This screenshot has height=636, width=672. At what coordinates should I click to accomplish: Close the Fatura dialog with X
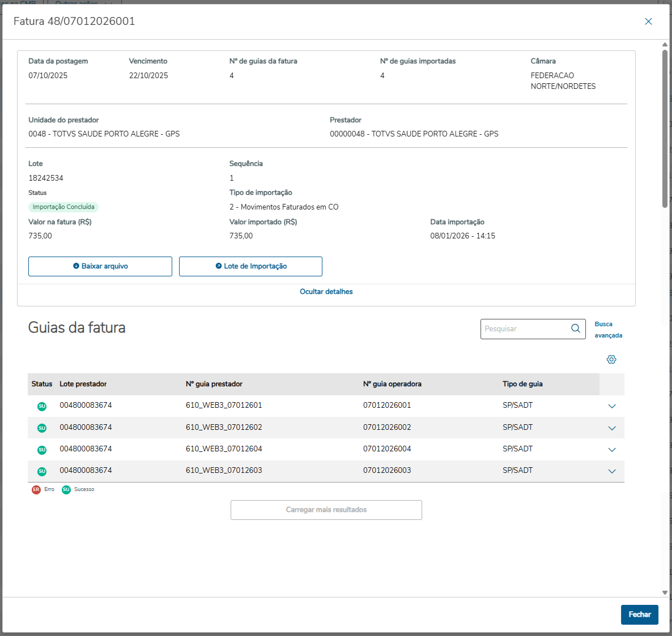(x=648, y=22)
